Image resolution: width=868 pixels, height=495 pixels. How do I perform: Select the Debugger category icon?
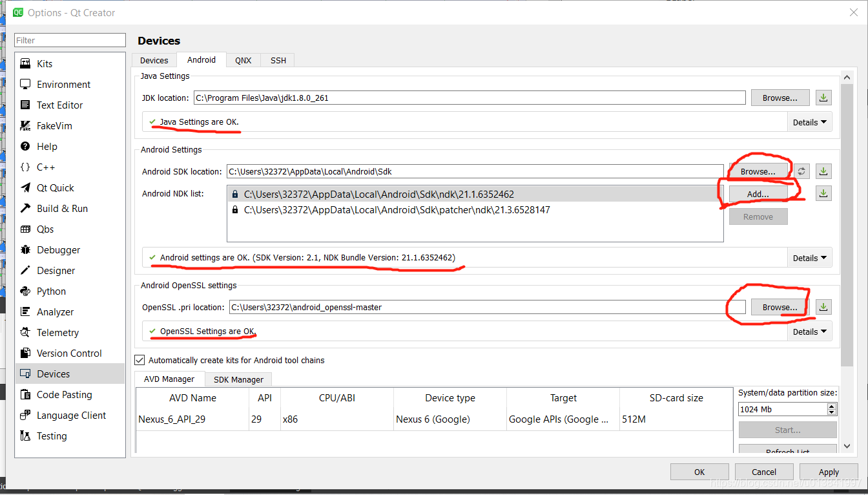pyautogui.click(x=25, y=249)
